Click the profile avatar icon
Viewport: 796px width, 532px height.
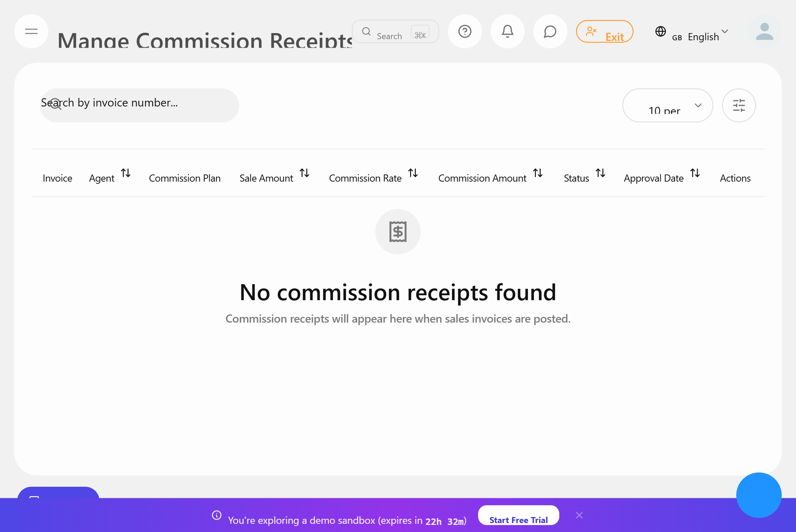764,32
